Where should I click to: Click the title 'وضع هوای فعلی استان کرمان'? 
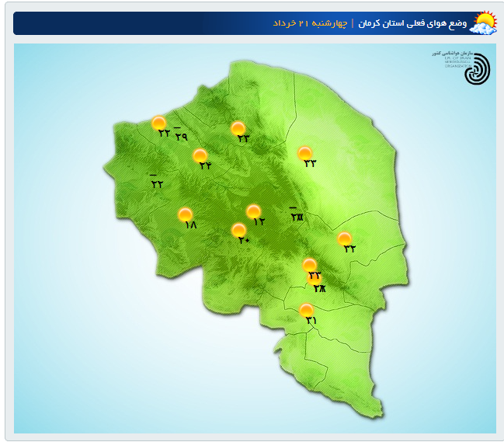coord(412,23)
